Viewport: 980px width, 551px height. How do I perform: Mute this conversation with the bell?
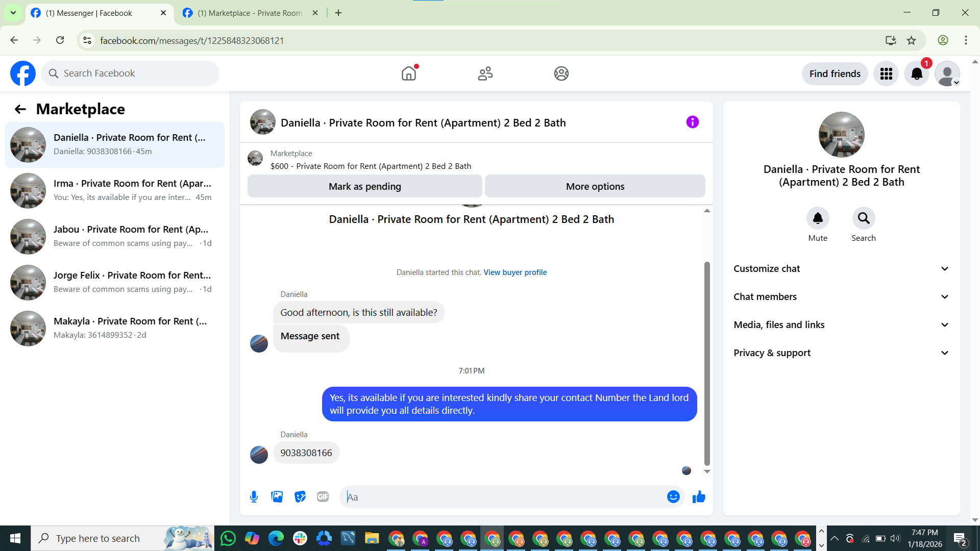pyautogui.click(x=818, y=218)
